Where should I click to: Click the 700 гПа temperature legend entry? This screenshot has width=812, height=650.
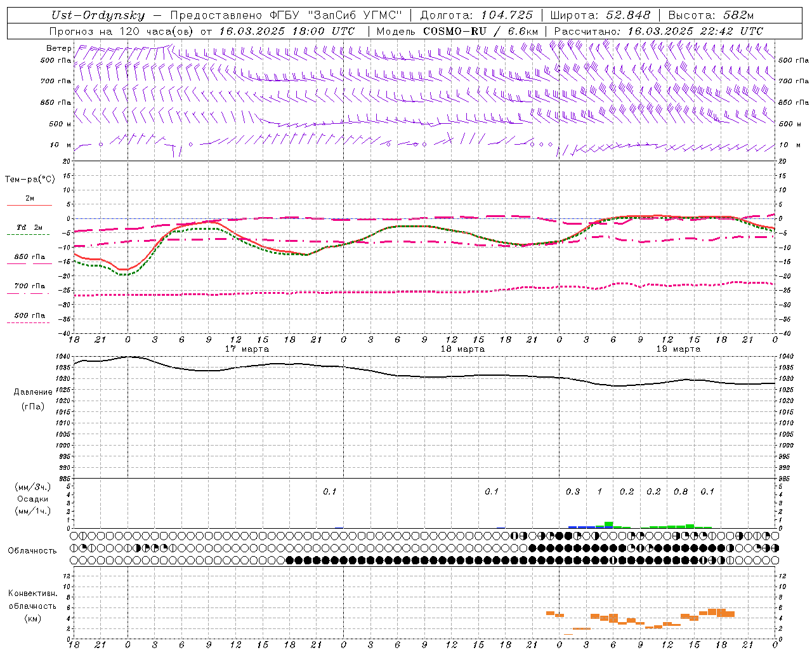tap(30, 286)
